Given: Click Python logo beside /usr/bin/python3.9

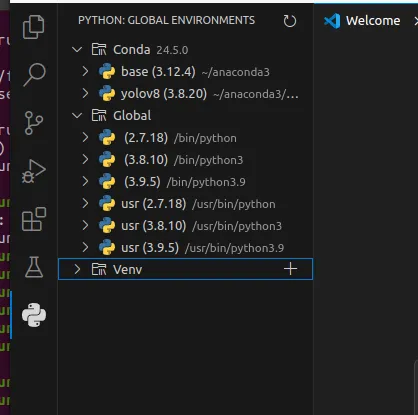Looking at the screenshot, I should coord(107,247).
